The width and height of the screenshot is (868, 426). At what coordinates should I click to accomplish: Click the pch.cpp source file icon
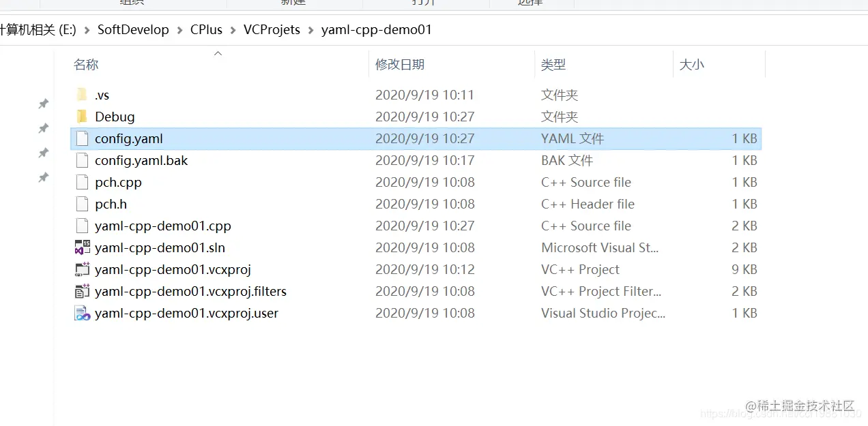82,182
